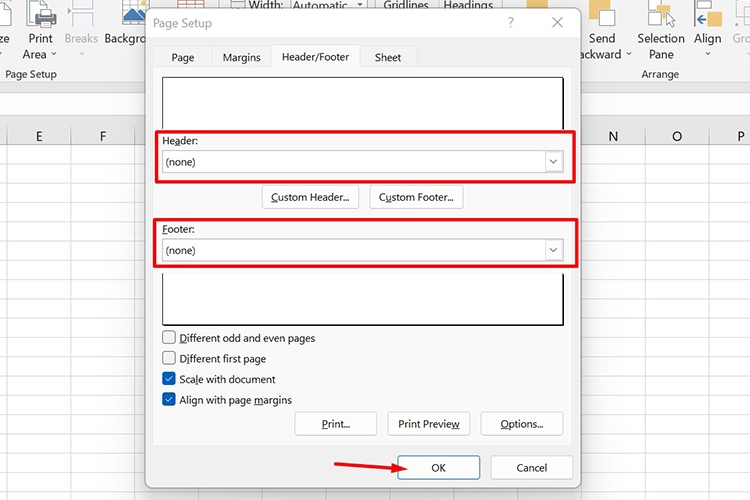Click the Footer preview box
Image resolution: width=750 pixels, height=500 pixels.
pyautogui.click(x=363, y=299)
